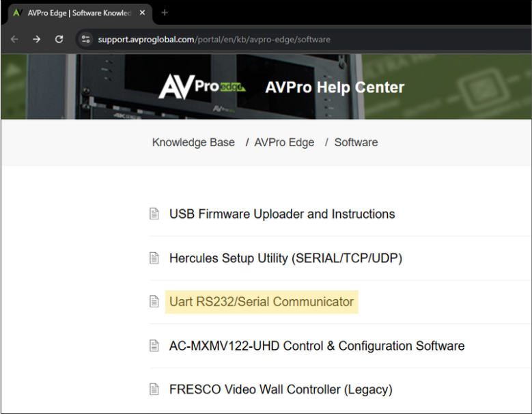Open AC-MXMV122-UHD Control & Configuration Software article

click(317, 346)
